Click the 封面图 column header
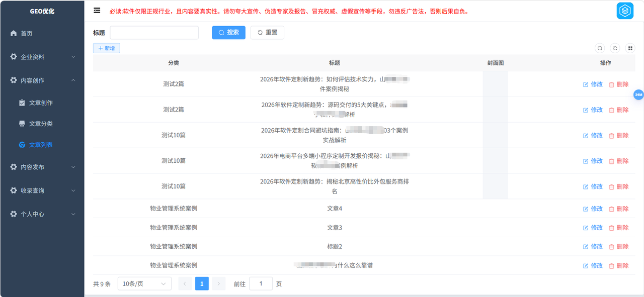 click(x=496, y=63)
